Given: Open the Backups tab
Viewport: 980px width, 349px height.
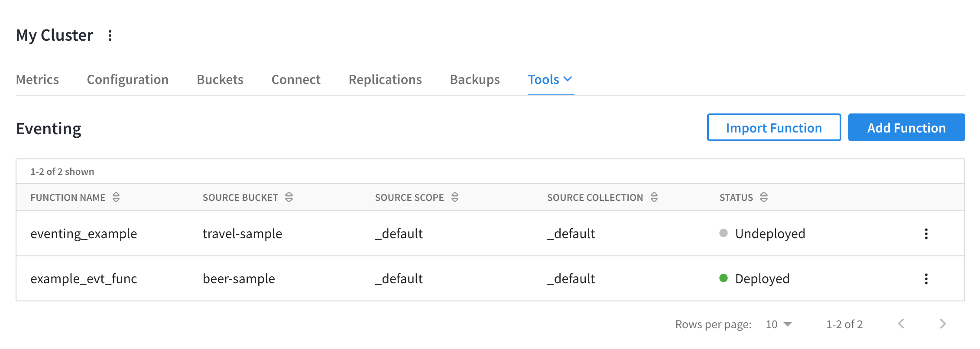Looking at the screenshot, I should pos(474,80).
